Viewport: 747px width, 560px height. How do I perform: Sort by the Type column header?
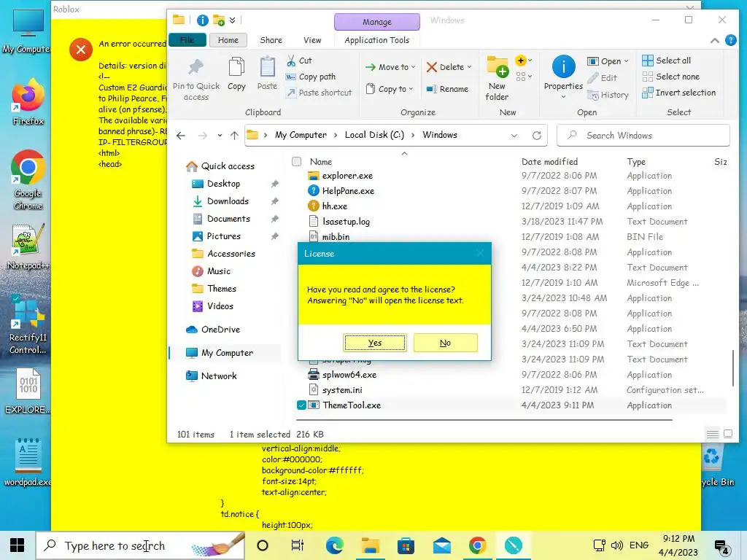[x=636, y=161]
